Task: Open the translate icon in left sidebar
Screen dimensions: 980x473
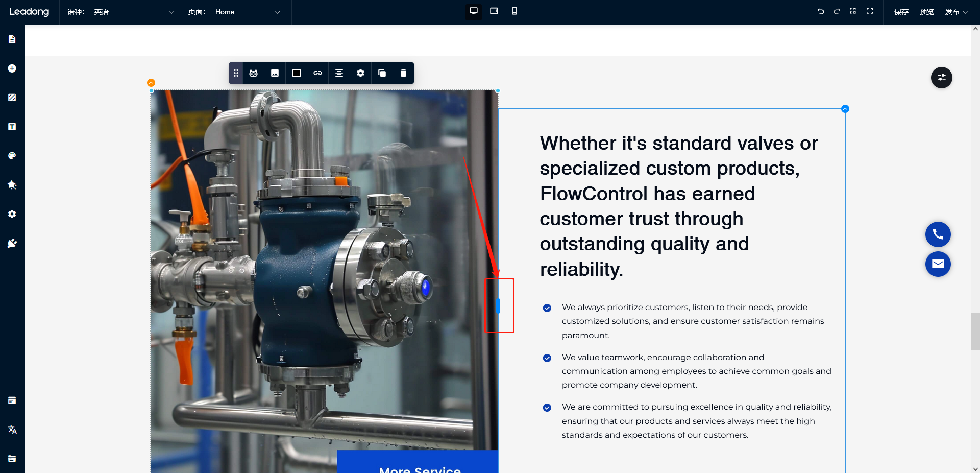Action: click(x=12, y=430)
